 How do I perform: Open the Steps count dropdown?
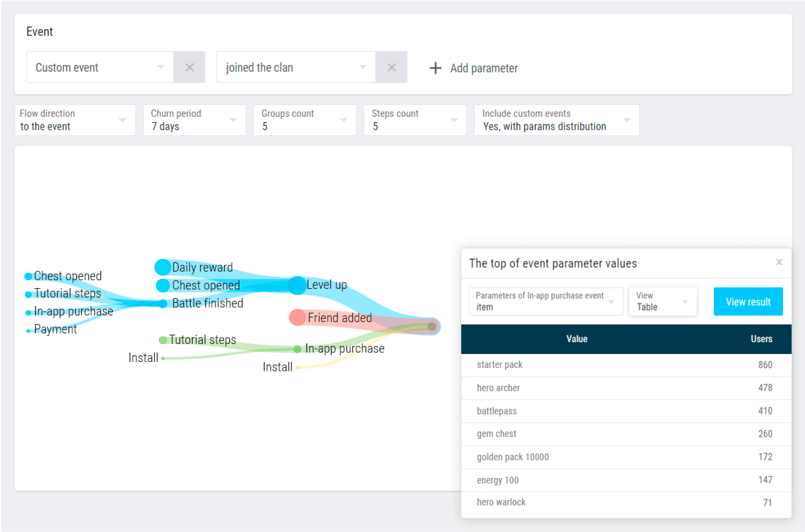pos(415,120)
